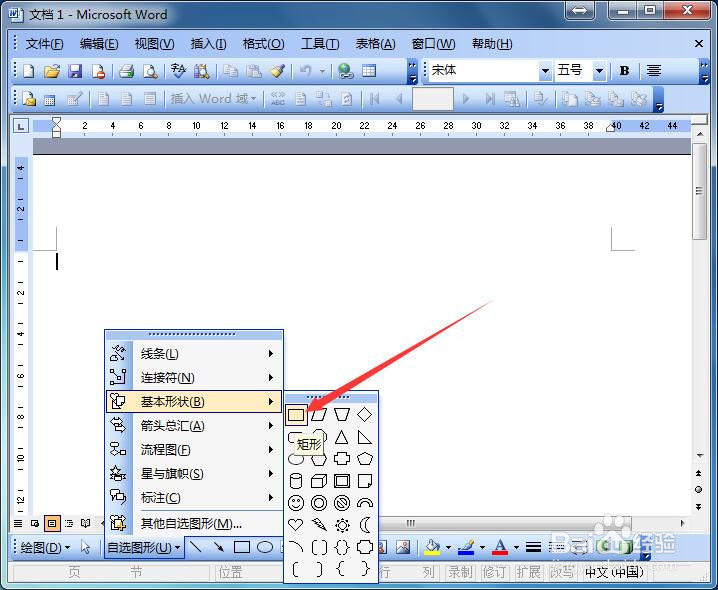Screen dimensions: 718x590
Task: Choose the Lightning Bolt shape
Action: (319, 525)
